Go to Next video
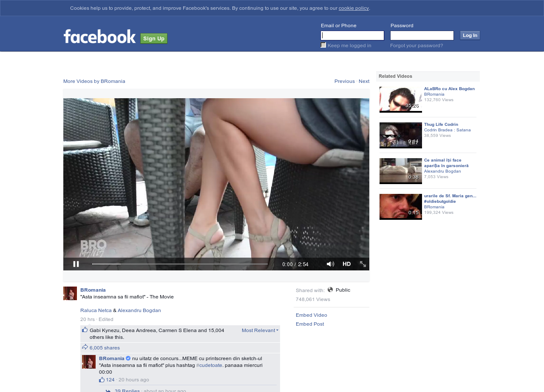 pyautogui.click(x=364, y=81)
